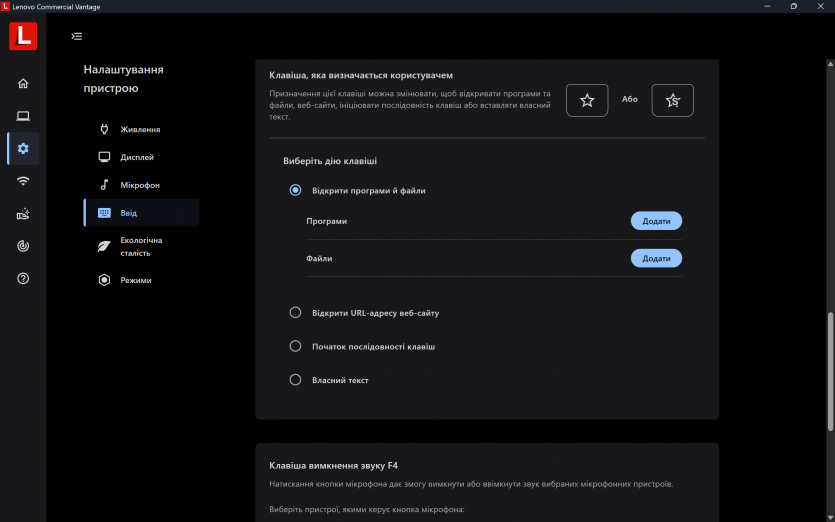
Task: Click the vertical page scrollbar
Action: (828, 370)
